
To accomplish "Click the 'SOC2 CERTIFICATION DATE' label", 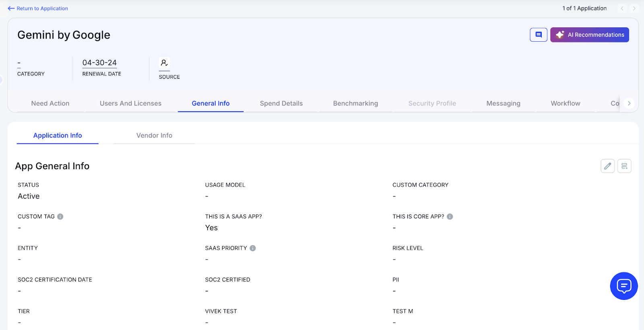I will click(55, 280).
